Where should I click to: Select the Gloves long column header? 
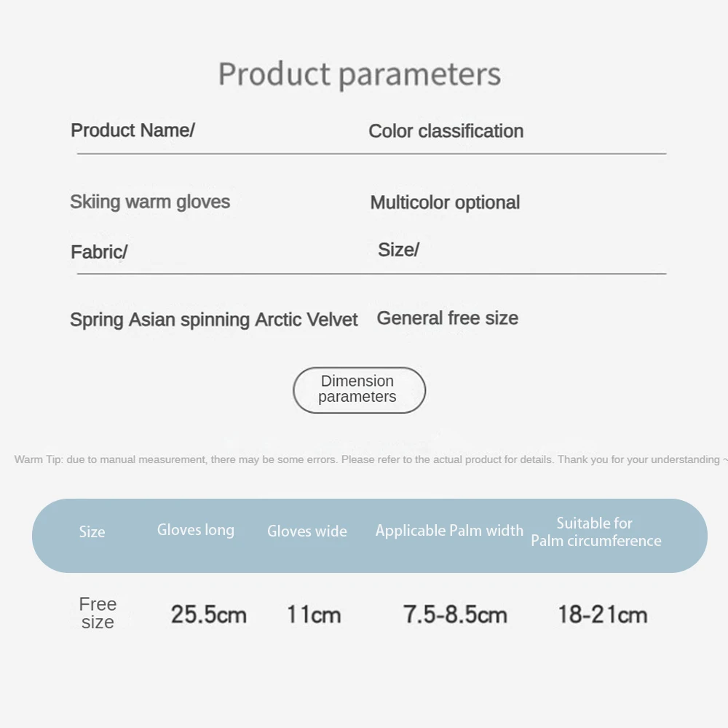coord(196,530)
